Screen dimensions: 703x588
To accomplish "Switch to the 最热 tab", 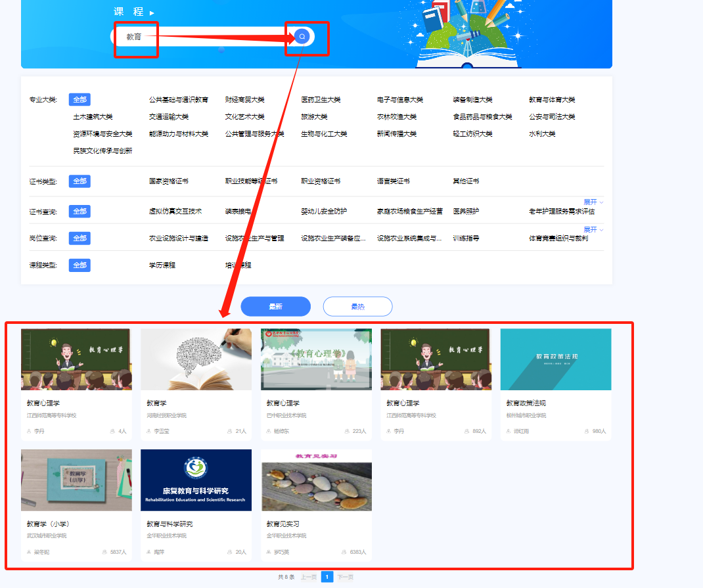I will coord(357,306).
